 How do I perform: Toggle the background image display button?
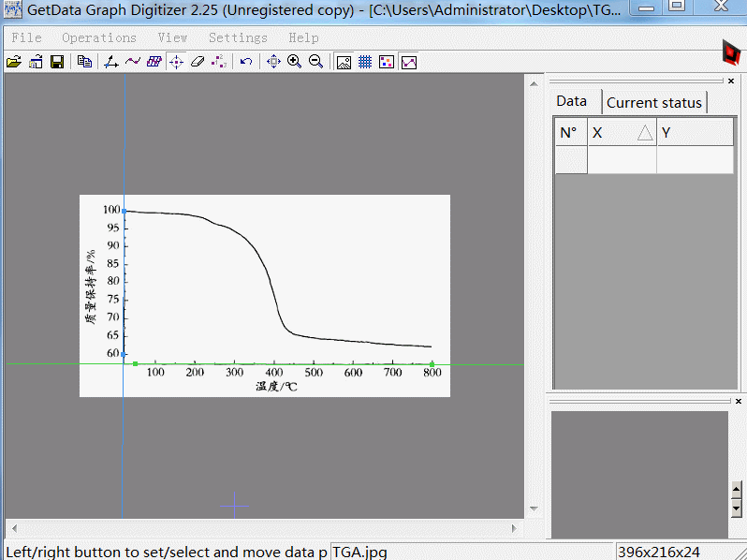click(344, 62)
